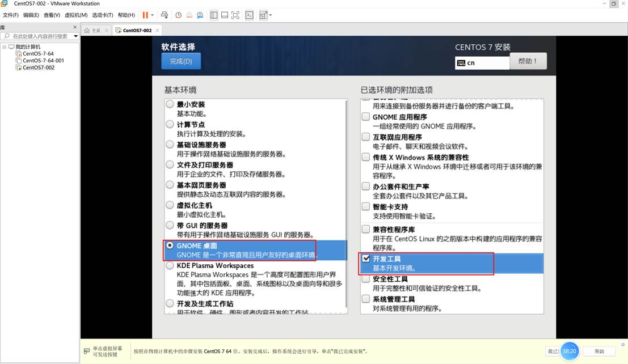Pause the virtual machine with the orange pause icon
Viewport: 628px width, 364px height.
click(145, 15)
